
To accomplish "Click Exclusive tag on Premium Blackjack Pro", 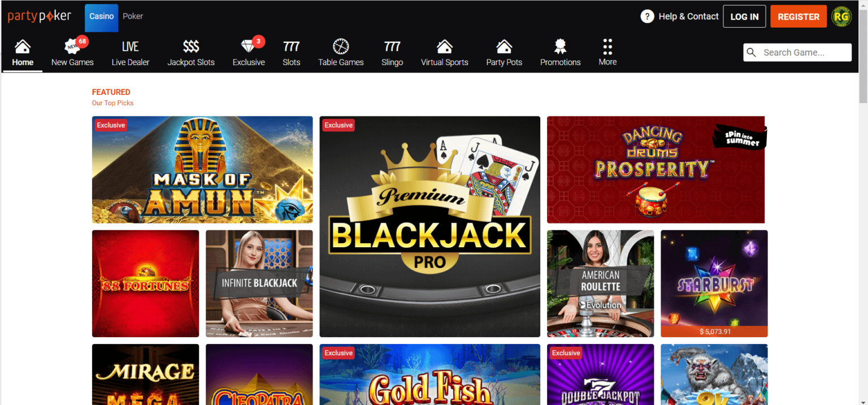I will tap(338, 125).
